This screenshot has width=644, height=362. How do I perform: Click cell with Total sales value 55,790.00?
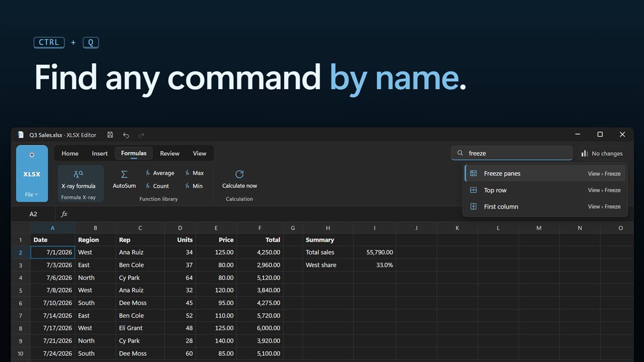[374, 252]
